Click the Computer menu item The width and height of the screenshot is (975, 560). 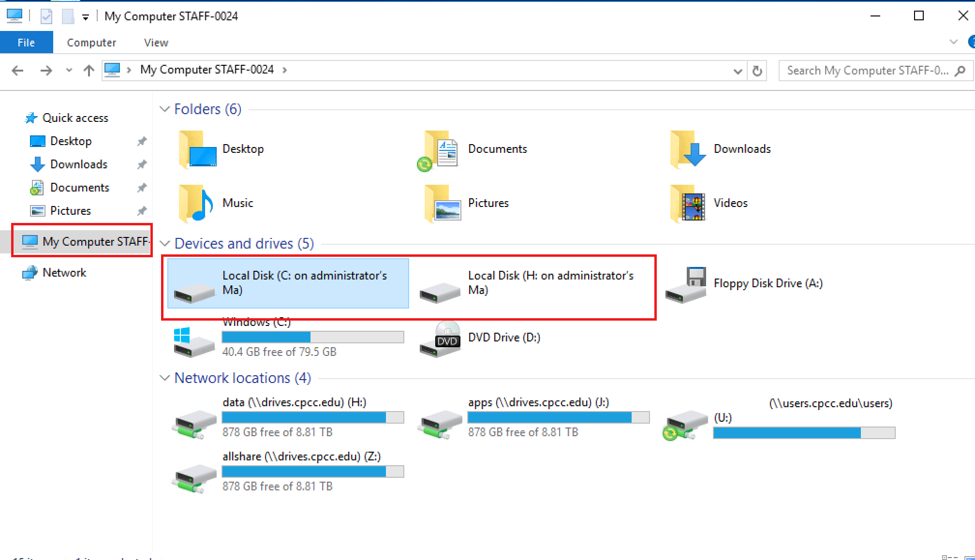coord(91,42)
